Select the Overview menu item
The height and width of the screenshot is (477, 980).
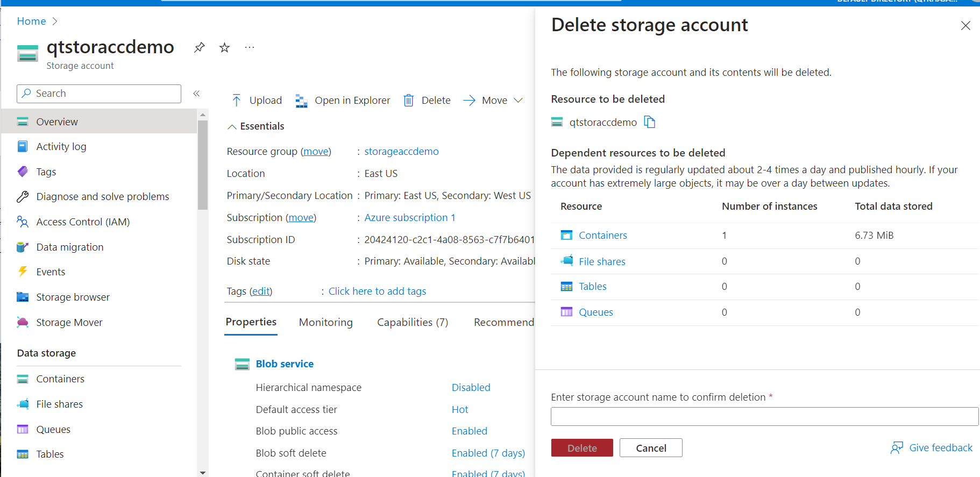(100, 122)
